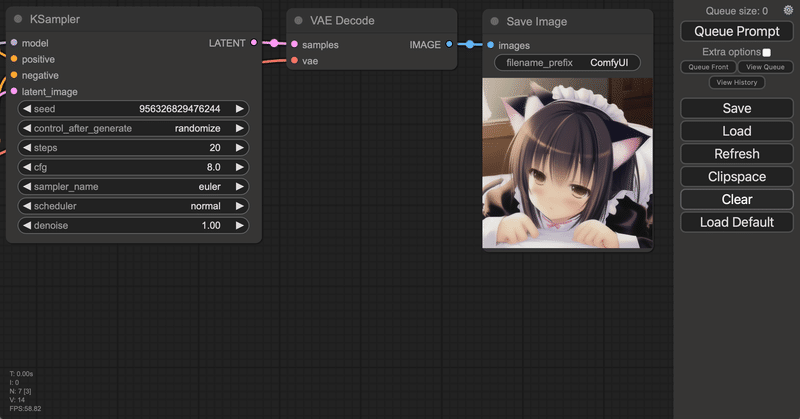This screenshot has height=419, width=800.
Task: Click the KSampler node title
Action: [x=55, y=19]
